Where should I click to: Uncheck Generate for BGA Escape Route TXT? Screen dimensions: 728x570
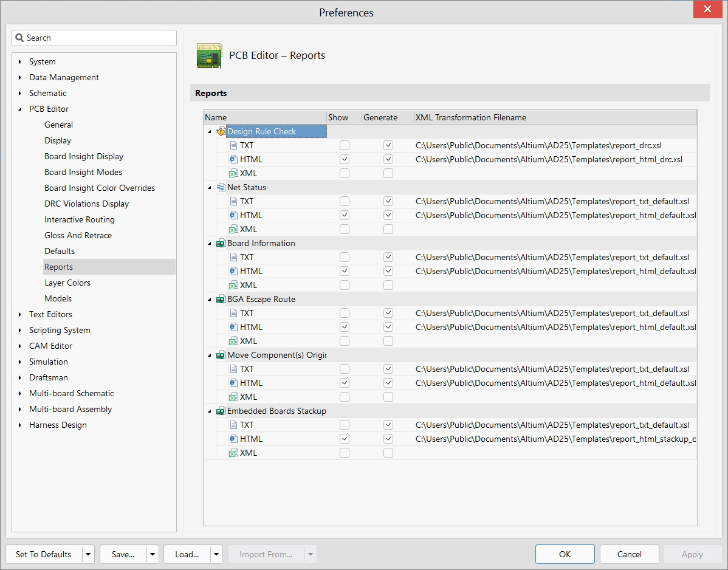[x=388, y=314]
